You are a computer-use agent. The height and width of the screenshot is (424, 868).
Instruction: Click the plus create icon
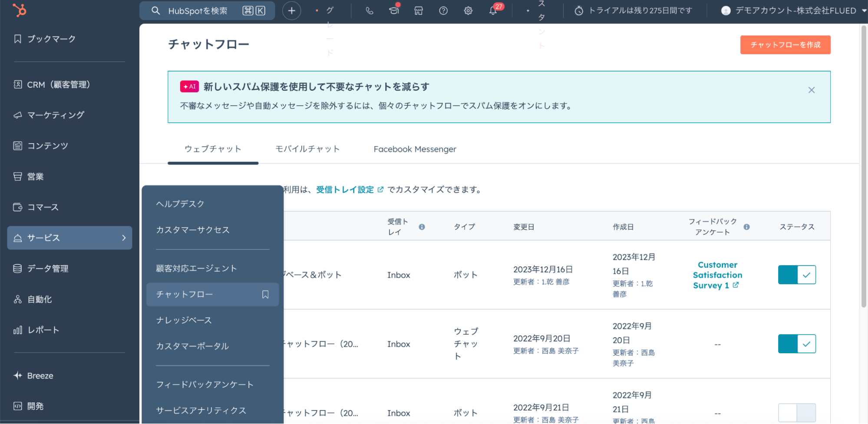[292, 11]
